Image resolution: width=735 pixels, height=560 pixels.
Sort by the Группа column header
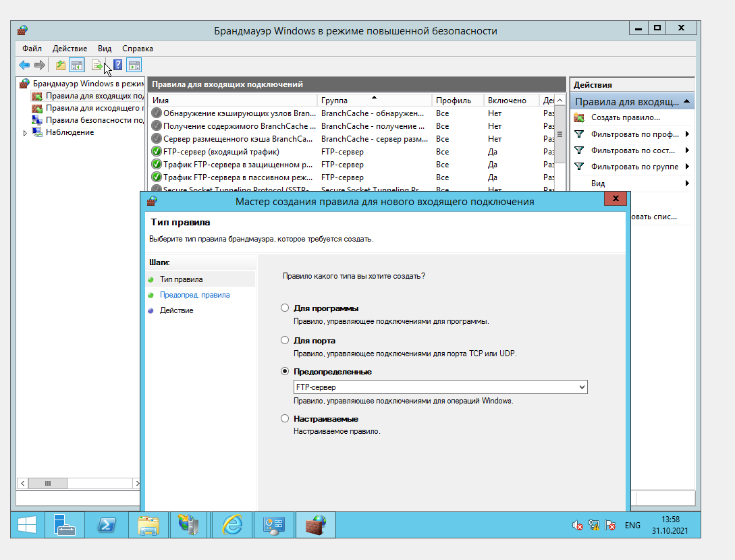374,101
